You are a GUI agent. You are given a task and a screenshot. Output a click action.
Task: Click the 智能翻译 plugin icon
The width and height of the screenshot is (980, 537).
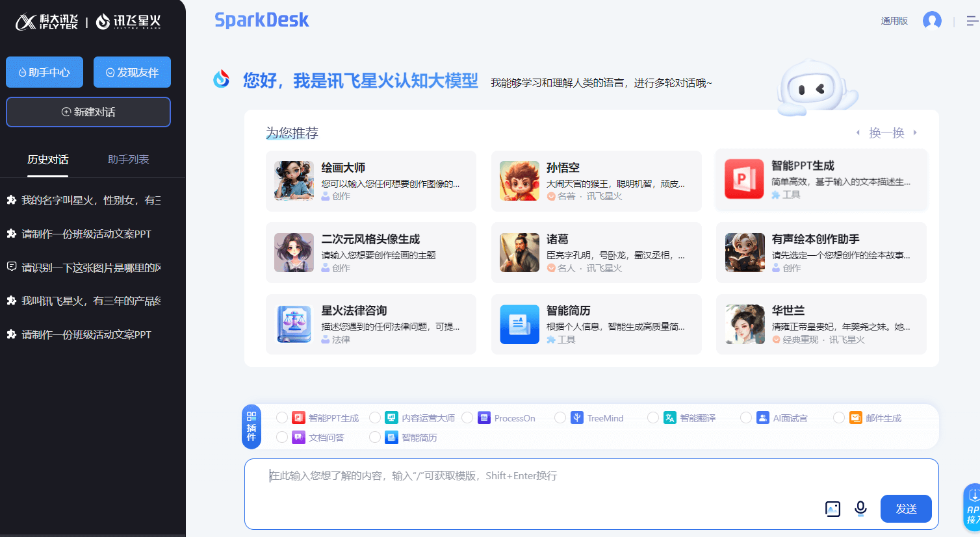click(x=670, y=418)
